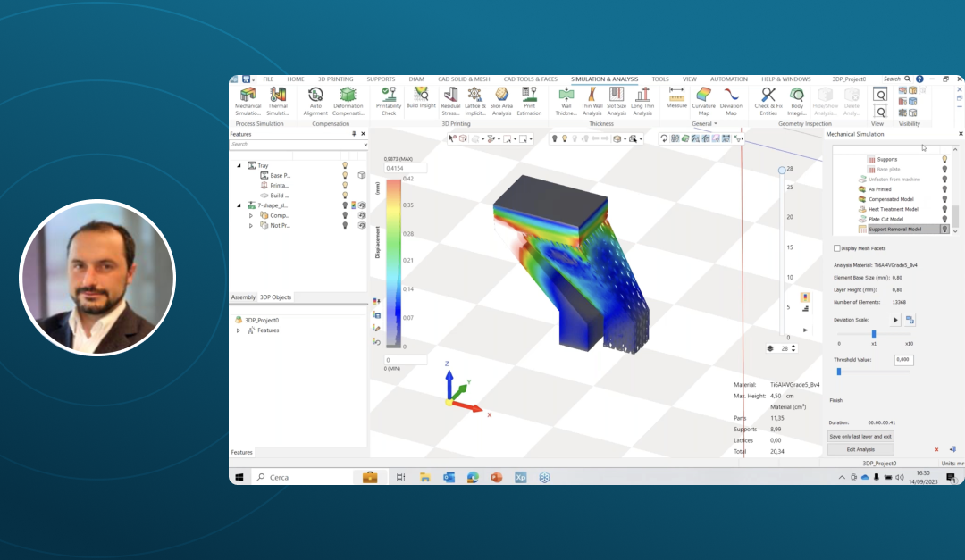Open the Assembly tab panel
Screen dimensions: 965x560
tap(241, 297)
